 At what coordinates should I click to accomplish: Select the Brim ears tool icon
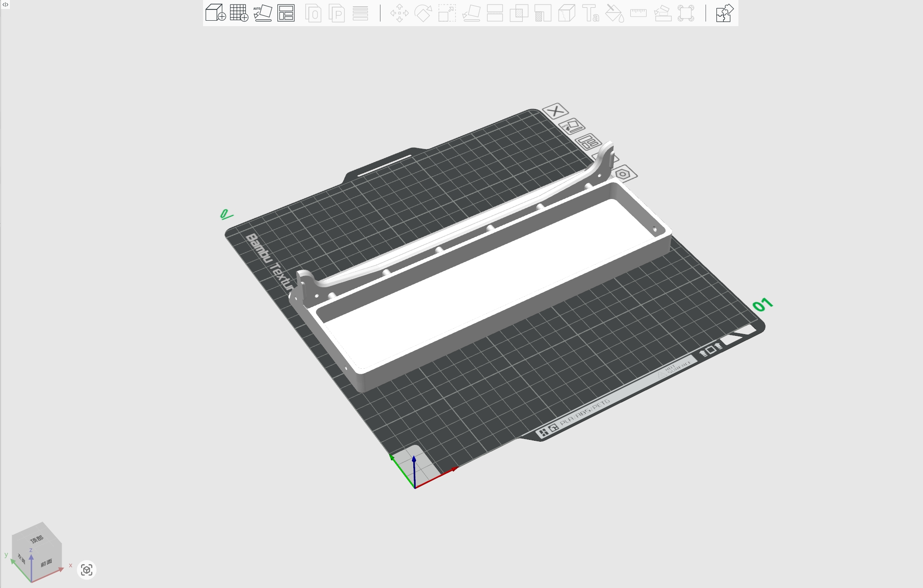pyautogui.click(x=686, y=13)
